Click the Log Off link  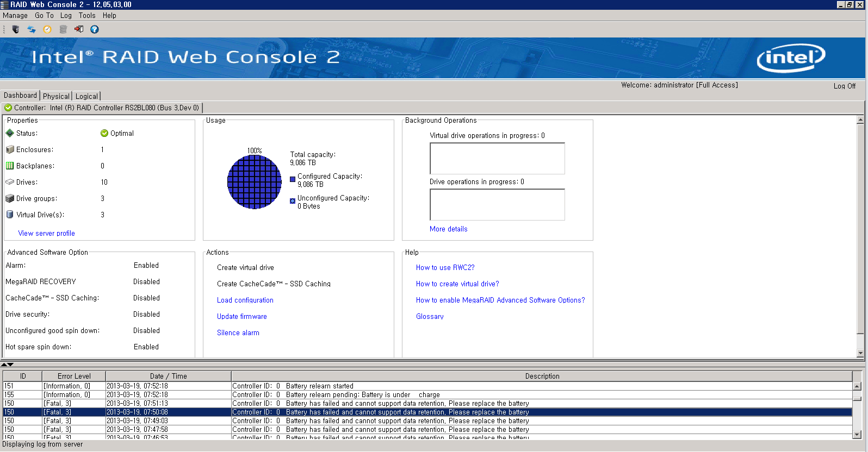coord(845,86)
